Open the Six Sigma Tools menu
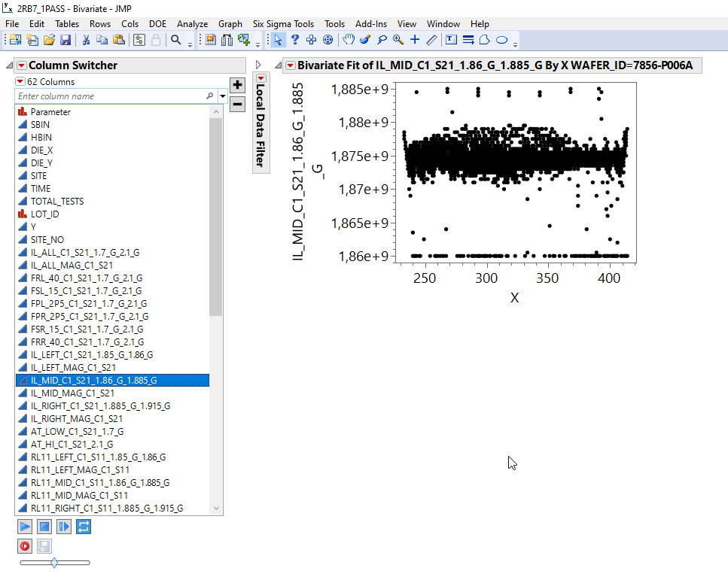This screenshot has height=583, width=728. point(283,23)
